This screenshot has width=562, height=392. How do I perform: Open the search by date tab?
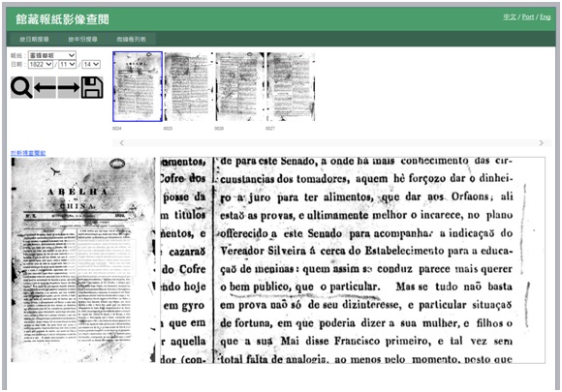tap(35, 39)
